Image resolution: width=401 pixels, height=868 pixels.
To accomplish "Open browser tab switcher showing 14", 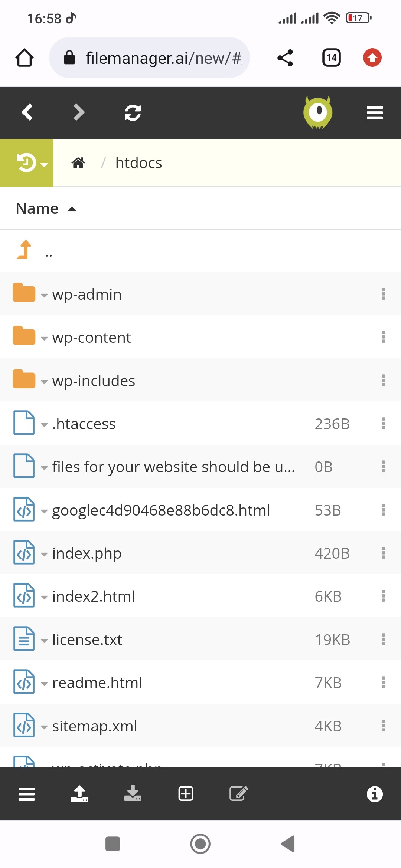I will tap(332, 58).
